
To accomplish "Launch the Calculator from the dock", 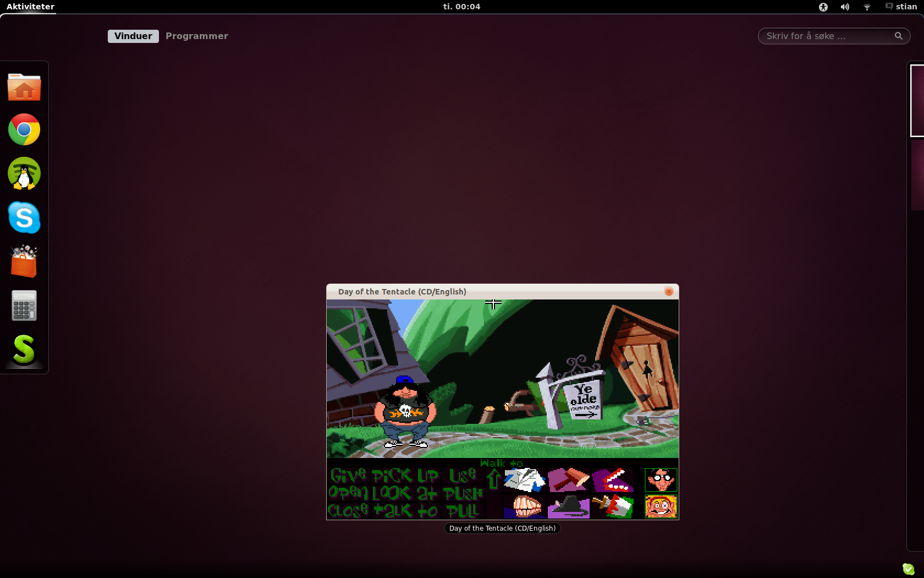I will tap(24, 306).
